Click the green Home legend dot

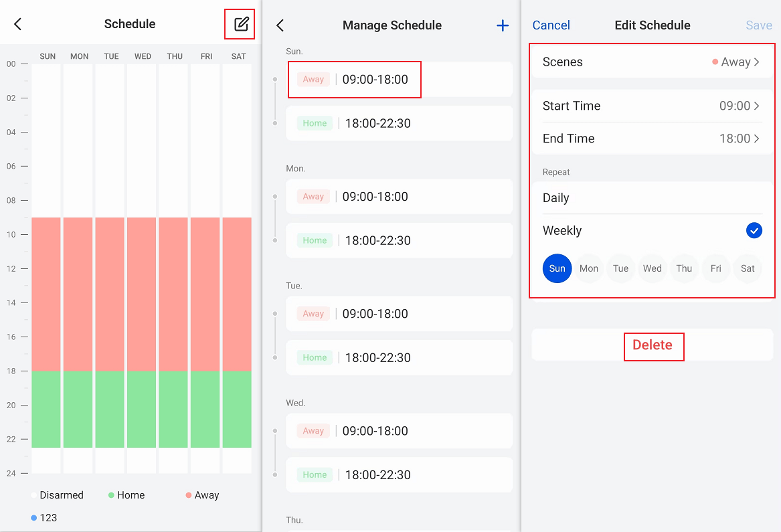[x=111, y=495]
